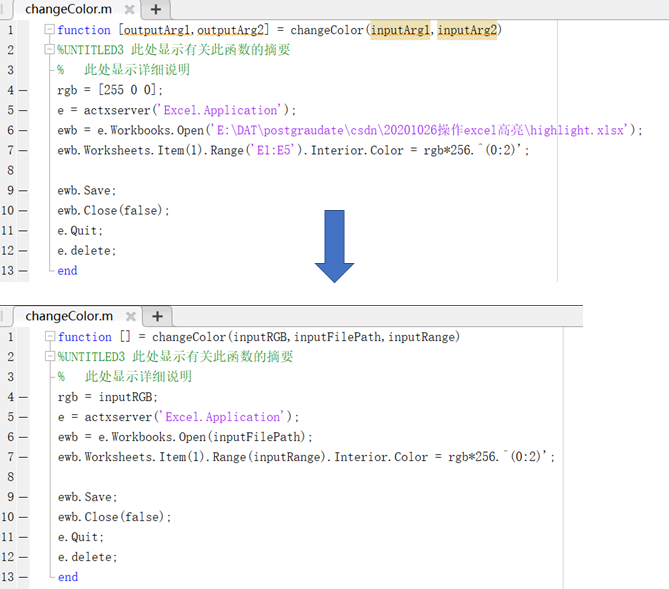The width and height of the screenshot is (669, 589).
Task: Set a breakpoint on line 13 in the top editor
Action: tap(23, 271)
